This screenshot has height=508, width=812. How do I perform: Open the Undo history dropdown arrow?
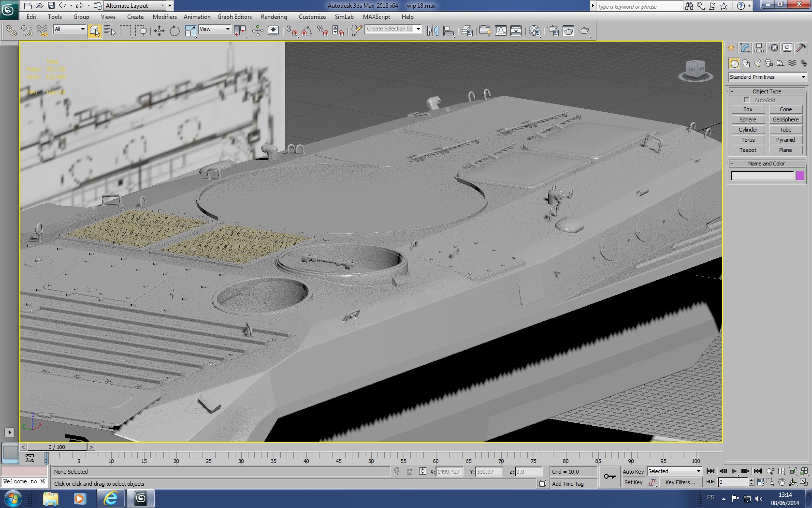click(71, 6)
